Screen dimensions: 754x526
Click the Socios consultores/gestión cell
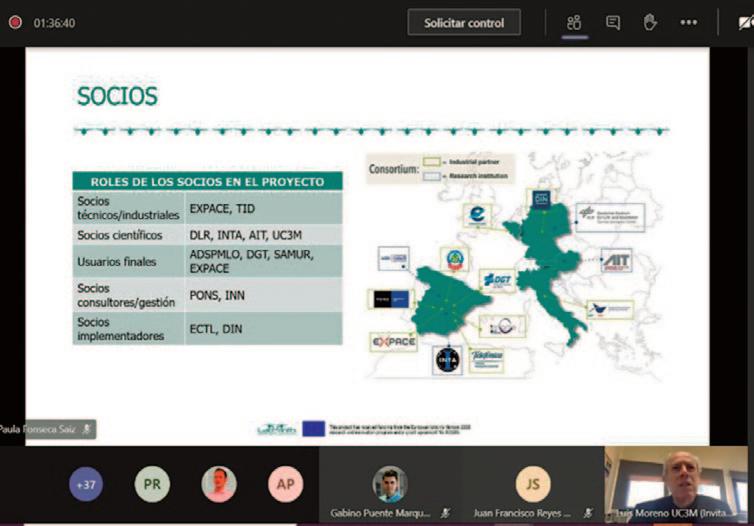tap(128, 295)
